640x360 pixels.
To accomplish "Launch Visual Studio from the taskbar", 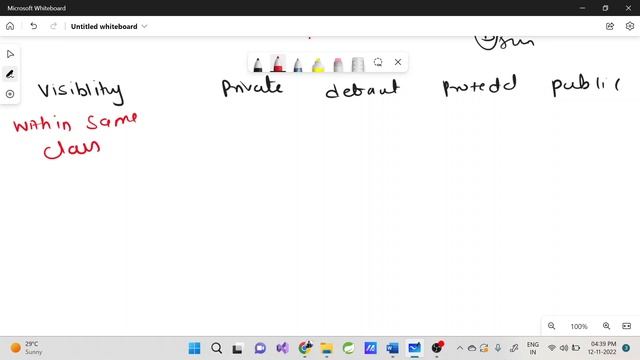I will [282, 348].
